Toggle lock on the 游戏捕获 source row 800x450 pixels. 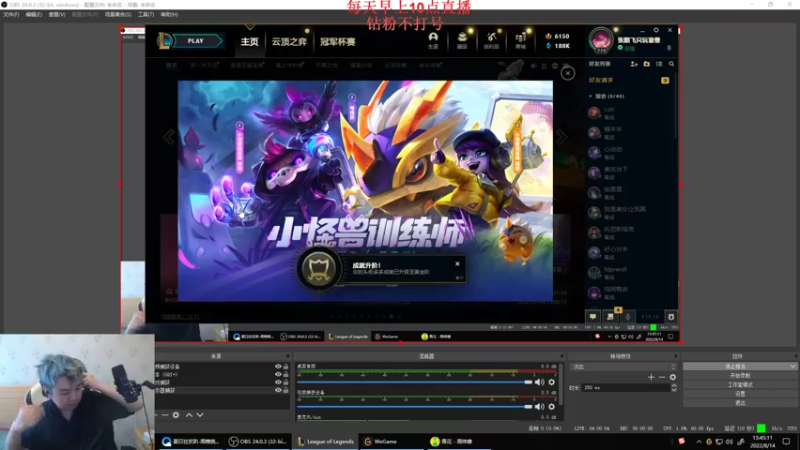(286, 382)
